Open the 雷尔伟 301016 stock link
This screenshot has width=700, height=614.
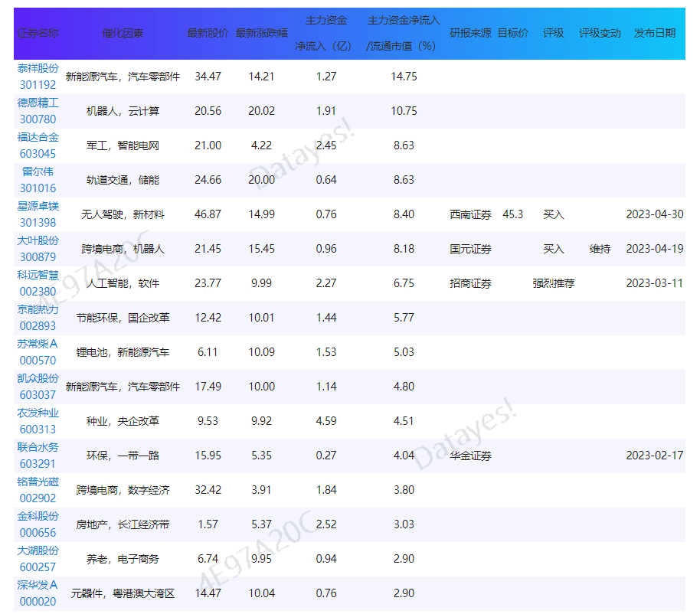pyautogui.click(x=38, y=180)
